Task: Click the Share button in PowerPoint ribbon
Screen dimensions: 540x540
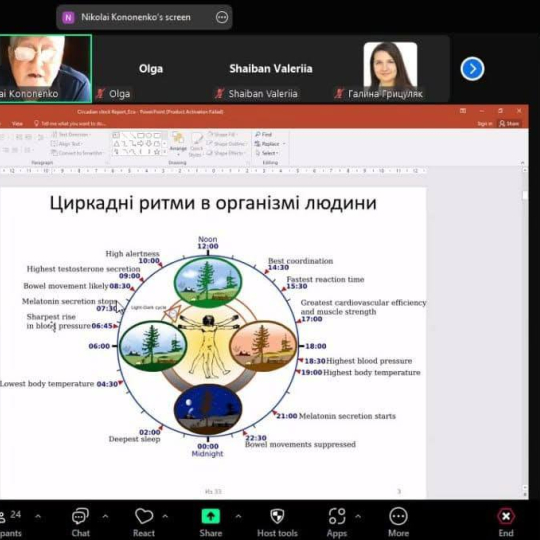Action: click(509, 123)
